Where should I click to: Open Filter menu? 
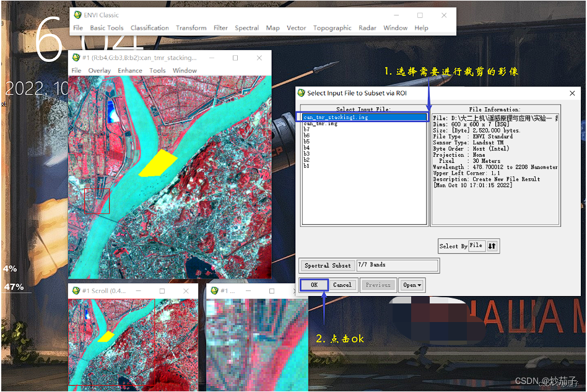220,28
